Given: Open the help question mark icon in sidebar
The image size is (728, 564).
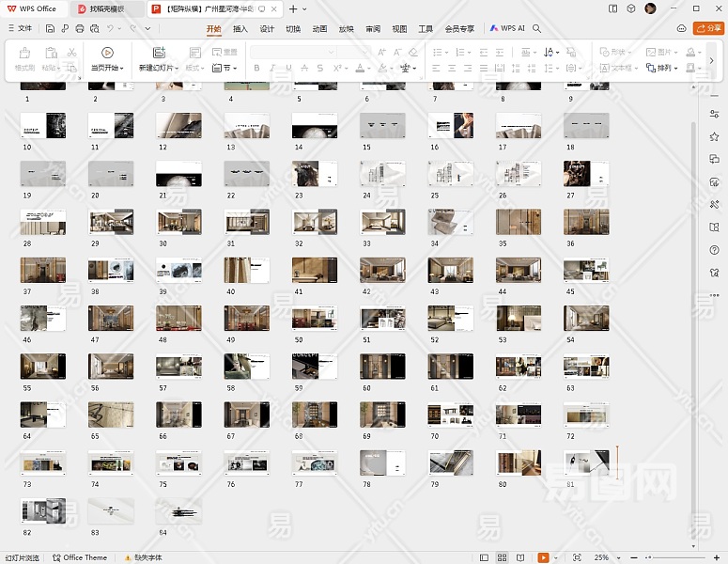Looking at the screenshot, I should point(715,250).
